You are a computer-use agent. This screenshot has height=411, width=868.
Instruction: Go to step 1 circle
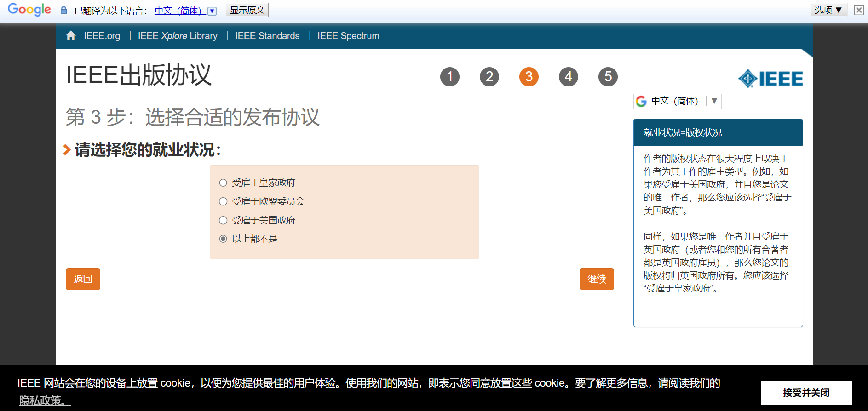pos(450,77)
